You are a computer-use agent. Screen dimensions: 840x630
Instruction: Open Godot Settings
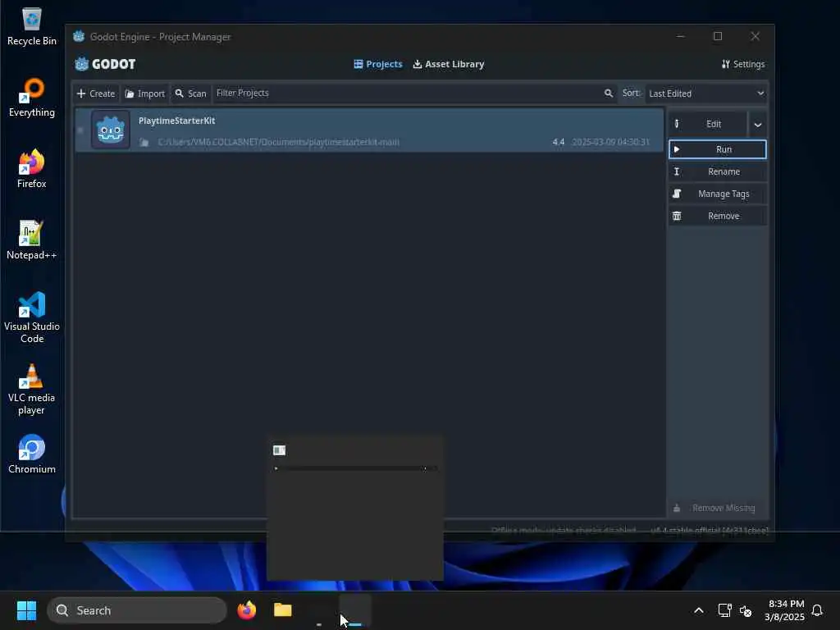pyautogui.click(x=743, y=64)
